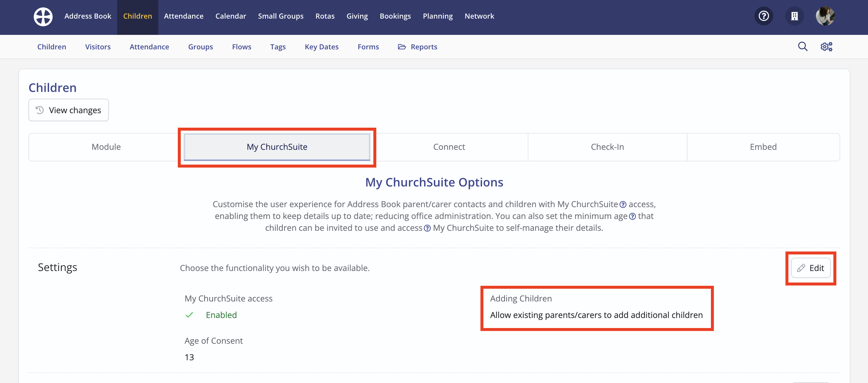Click the Reports folder icon
The width and height of the screenshot is (868, 383).
[402, 47]
